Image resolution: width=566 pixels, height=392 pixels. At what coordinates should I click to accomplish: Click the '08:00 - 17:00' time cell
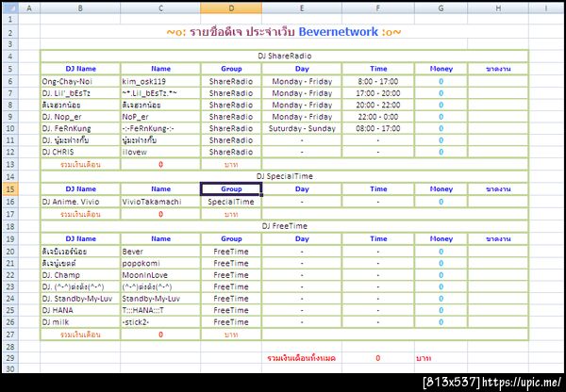click(378, 128)
